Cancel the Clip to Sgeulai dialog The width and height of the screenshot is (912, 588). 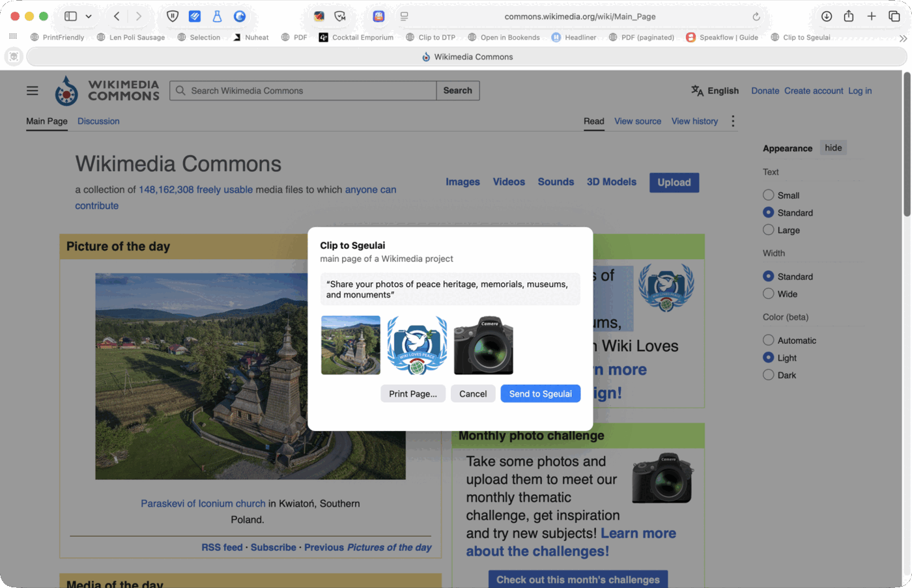point(473,394)
